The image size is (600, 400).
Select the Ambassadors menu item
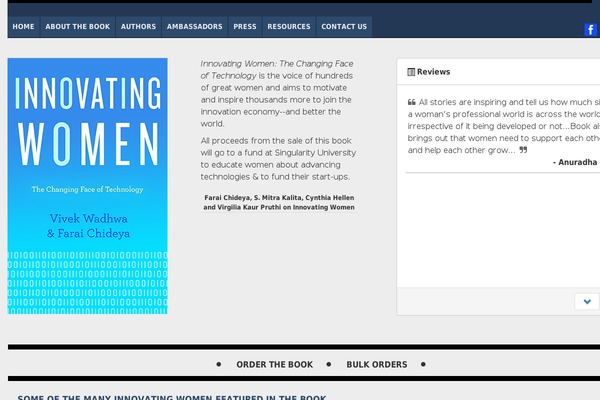pos(194,27)
